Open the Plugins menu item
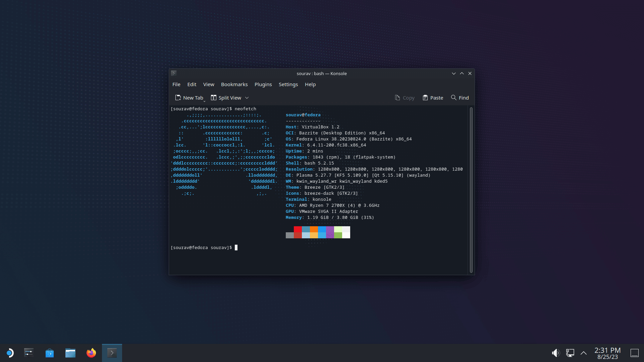 (263, 84)
